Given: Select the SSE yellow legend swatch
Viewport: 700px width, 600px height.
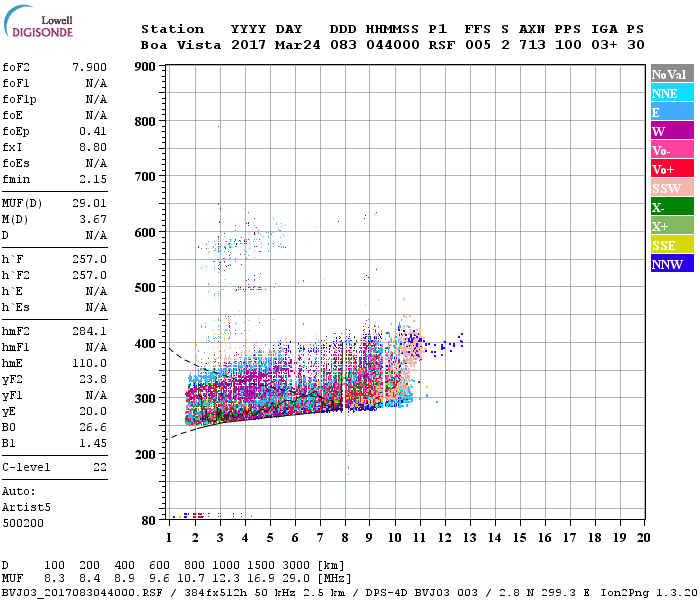Looking at the screenshot, I should 670,245.
